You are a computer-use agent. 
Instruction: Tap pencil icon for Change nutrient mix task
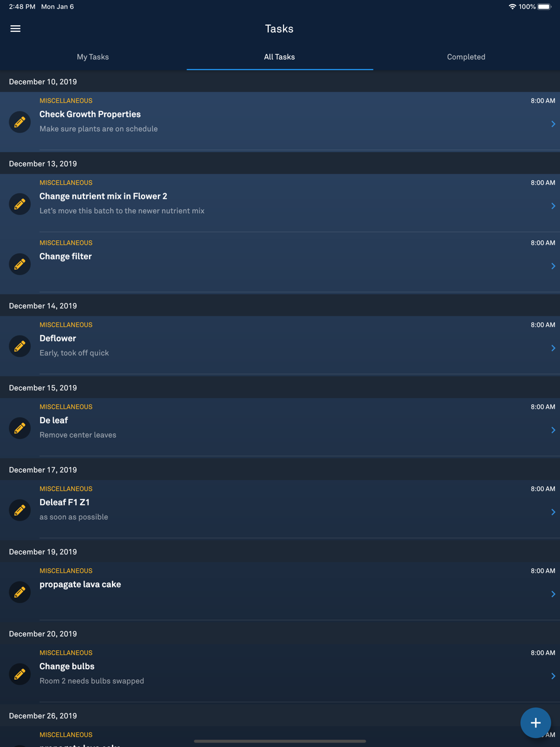click(20, 204)
